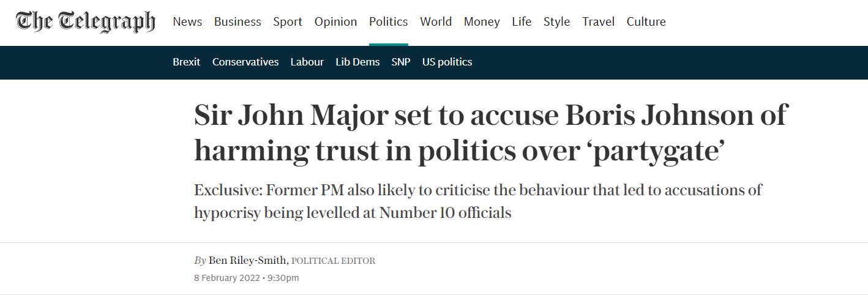The width and height of the screenshot is (868, 295).
Task: Open the Opinion section
Action: point(335,21)
